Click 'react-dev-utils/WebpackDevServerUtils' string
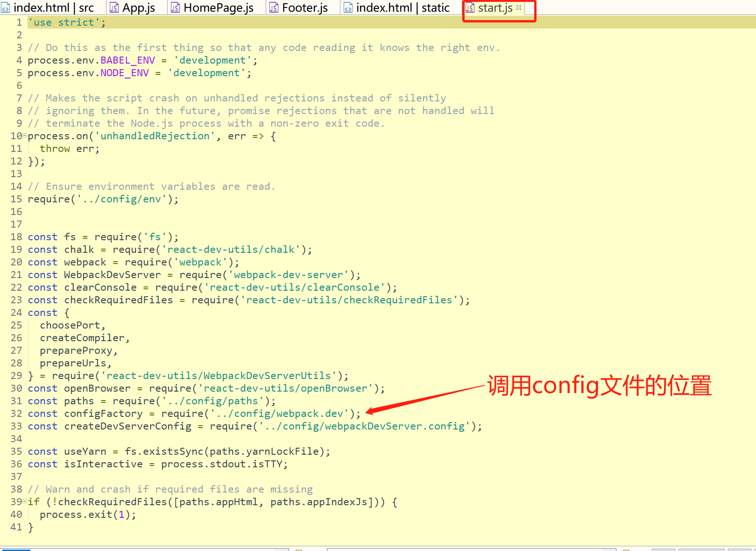 pos(219,375)
